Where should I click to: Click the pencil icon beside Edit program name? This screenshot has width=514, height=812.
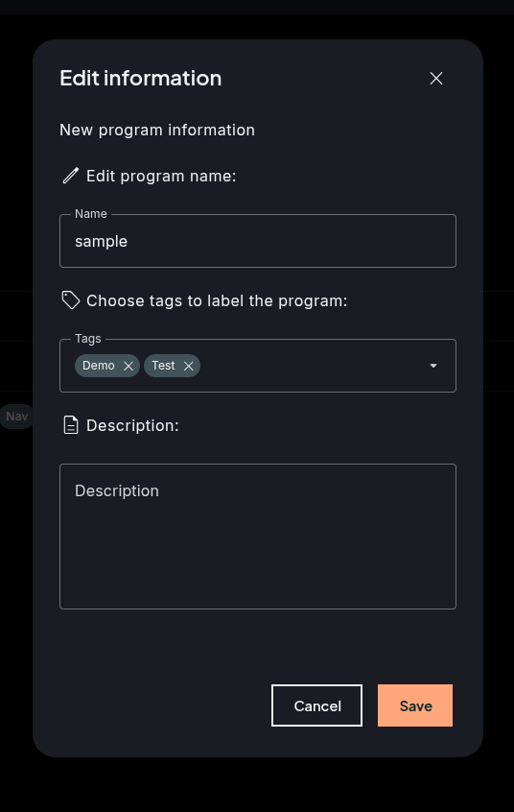pos(71,176)
